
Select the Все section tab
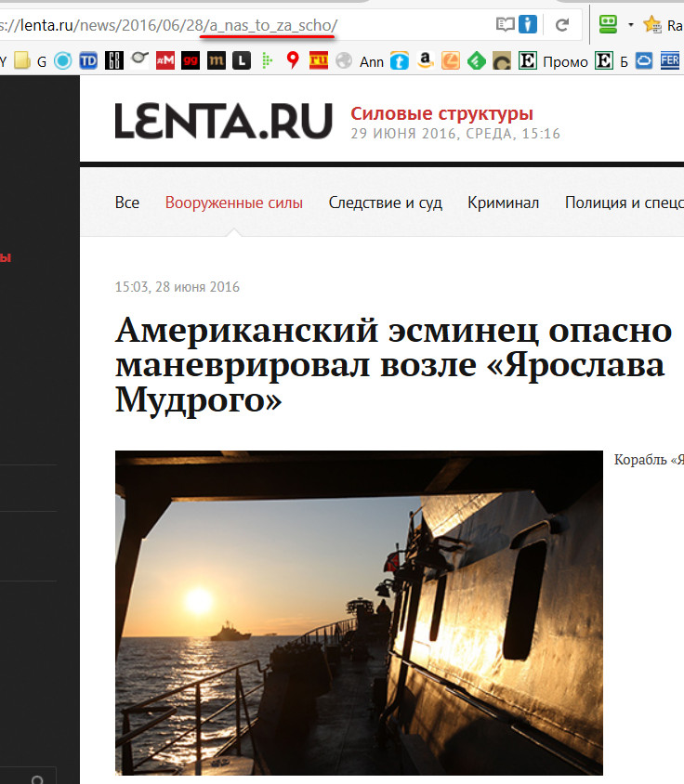click(127, 203)
